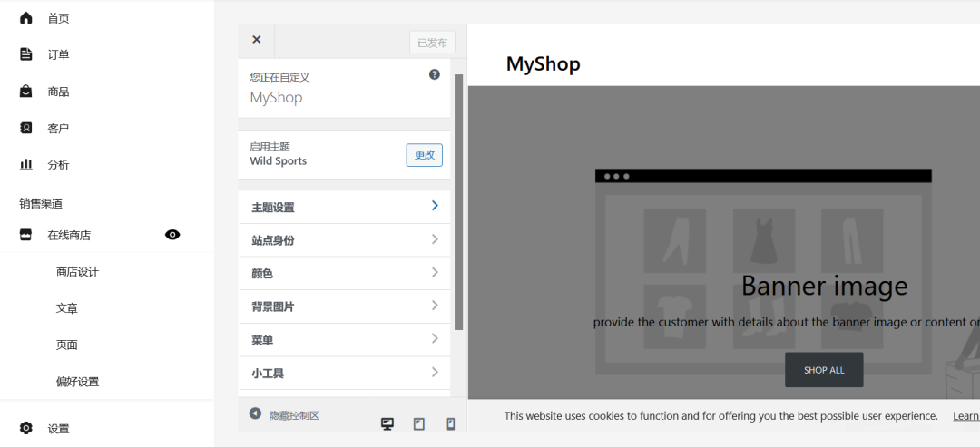Viewport: 980px width, 447px height.
Task: Close the customizer with X
Action: click(x=256, y=39)
